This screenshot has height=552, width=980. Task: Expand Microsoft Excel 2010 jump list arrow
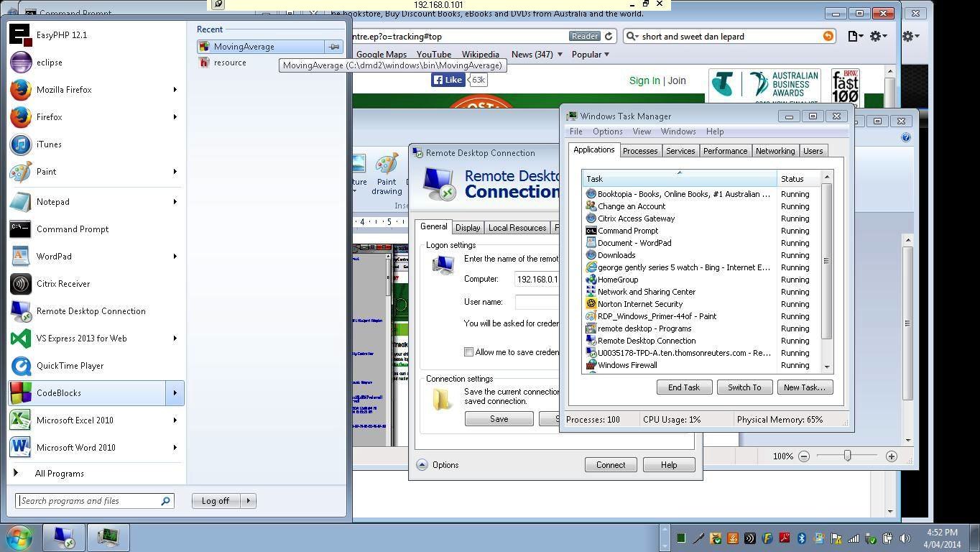tap(175, 420)
